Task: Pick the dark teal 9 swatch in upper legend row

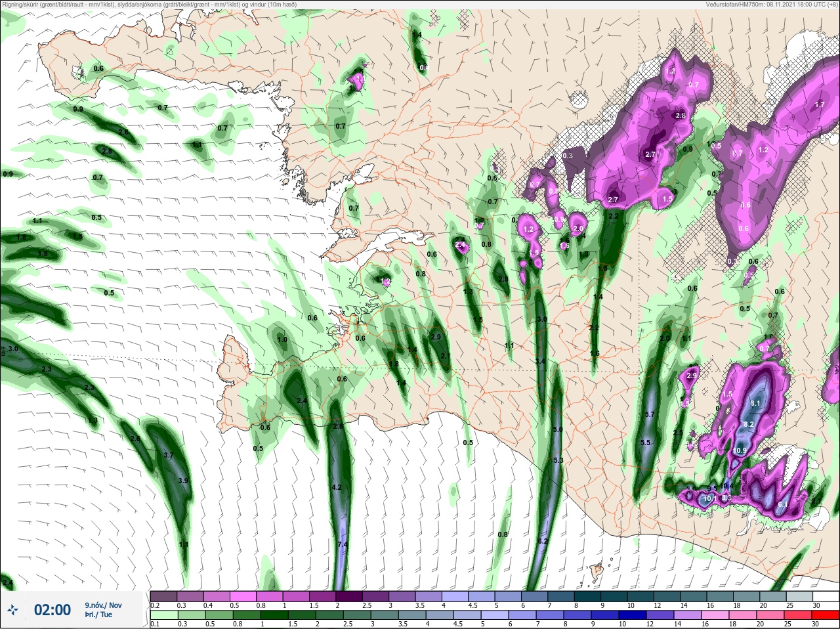Action: [x=614, y=596]
